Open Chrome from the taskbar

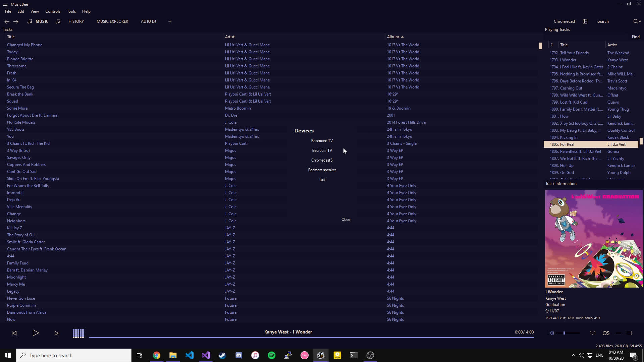point(157,355)
